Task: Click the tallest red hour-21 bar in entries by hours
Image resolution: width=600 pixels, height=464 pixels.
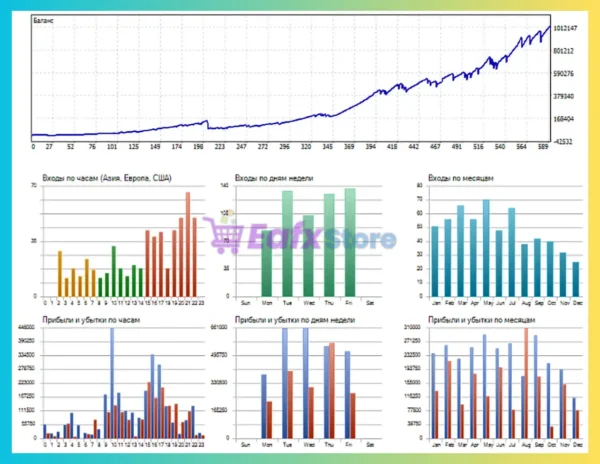Action: click(x=188, y=244)
